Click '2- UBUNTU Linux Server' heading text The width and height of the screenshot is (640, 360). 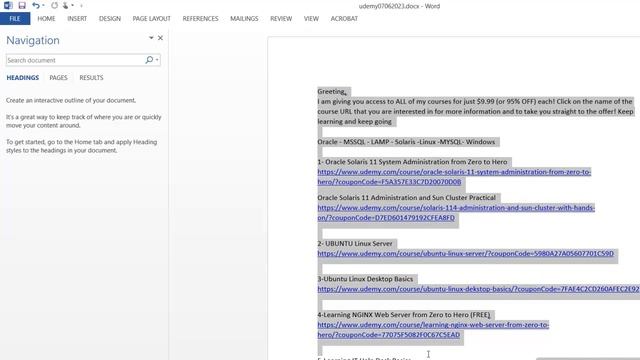[x=355, y=243]
